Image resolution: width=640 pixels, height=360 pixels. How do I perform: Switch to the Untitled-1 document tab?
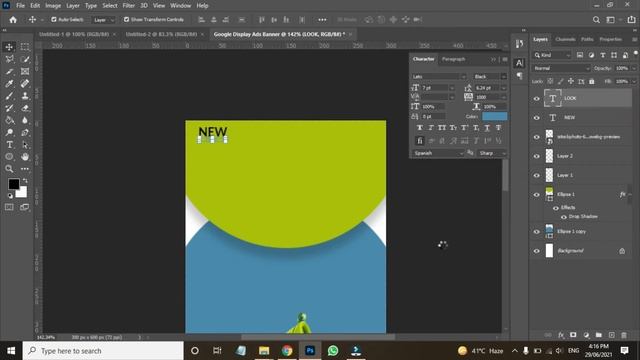pyautogui.click(x=74, y=34)
